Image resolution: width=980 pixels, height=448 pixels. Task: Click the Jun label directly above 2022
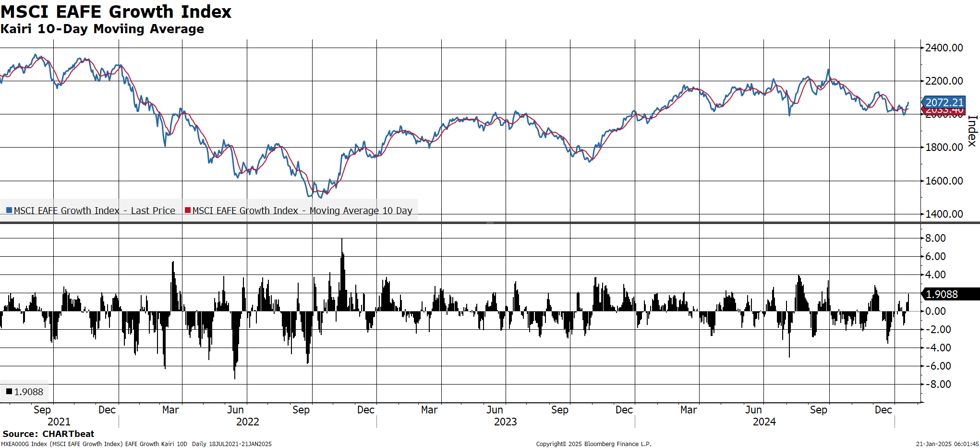pos(235,410)
